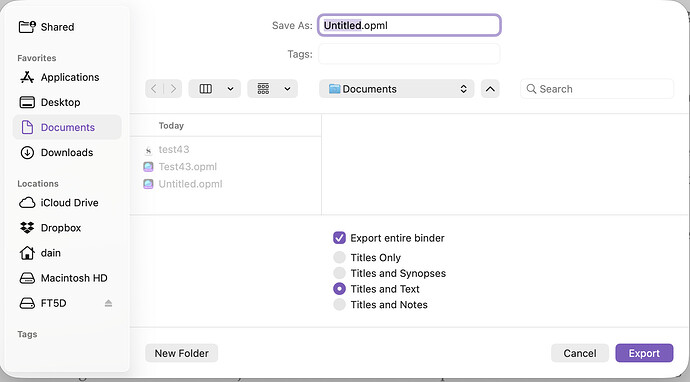The image size is (690, 382).
Task: Click the test43 Scrivener file icon
Action: (148, 150)
